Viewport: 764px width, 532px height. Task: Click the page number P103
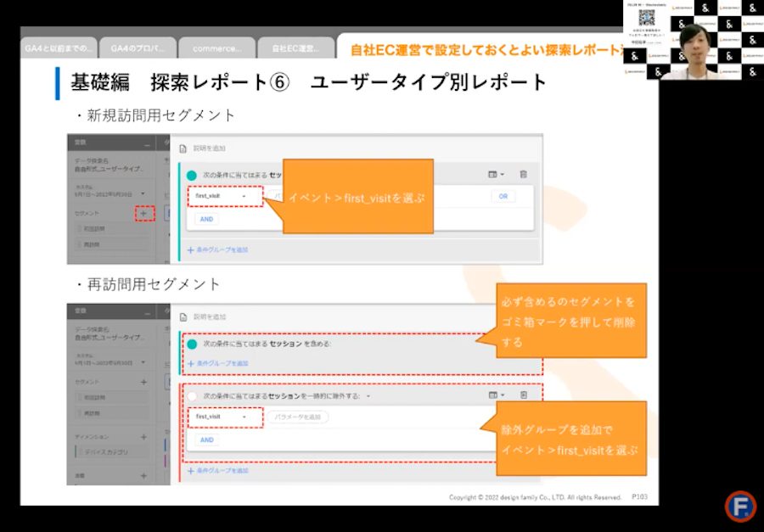point(639,497)
